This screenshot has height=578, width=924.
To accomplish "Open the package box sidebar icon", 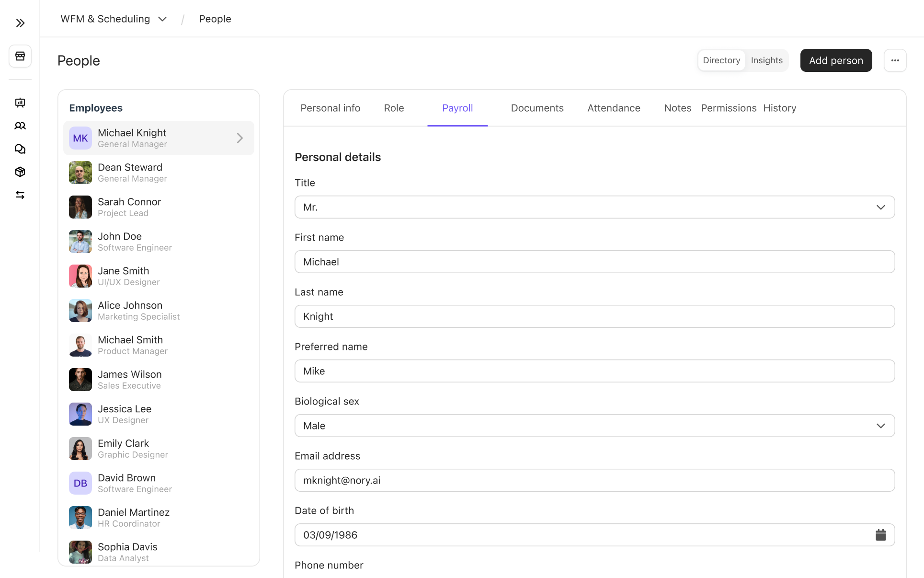I will pos(20,172).
